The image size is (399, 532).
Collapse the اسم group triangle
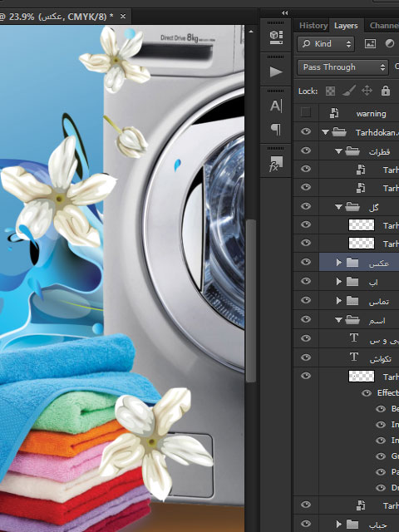[x=338, y=320]
